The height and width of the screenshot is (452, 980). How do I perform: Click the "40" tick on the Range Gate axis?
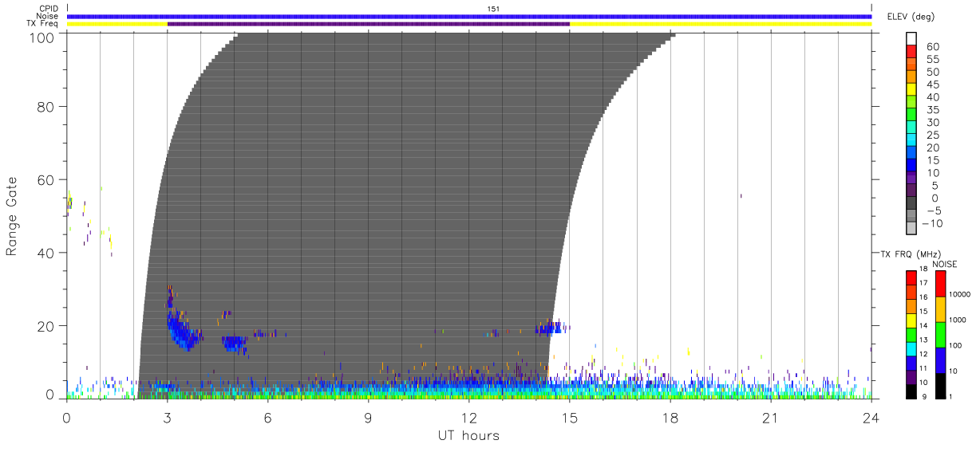[x=45, y=253]
